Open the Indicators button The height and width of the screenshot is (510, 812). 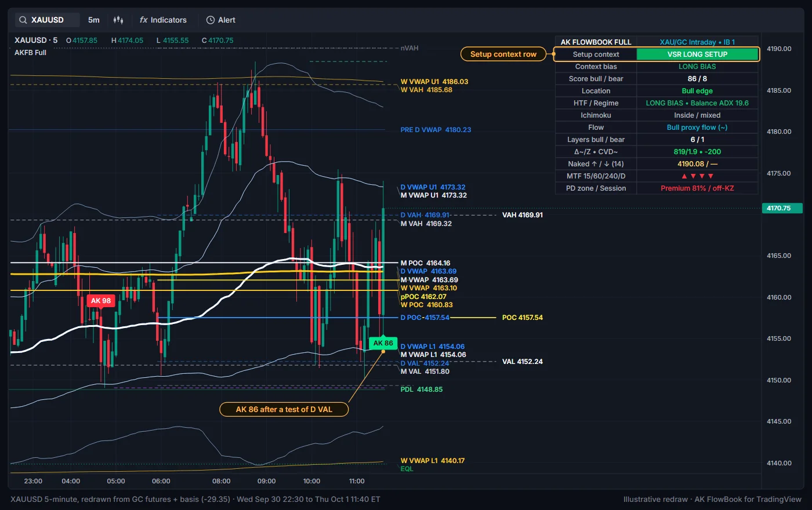[163, 20]
